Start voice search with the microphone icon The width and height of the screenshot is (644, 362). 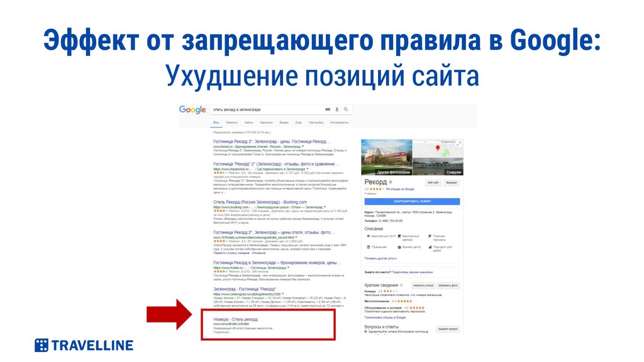click(337, 109)
